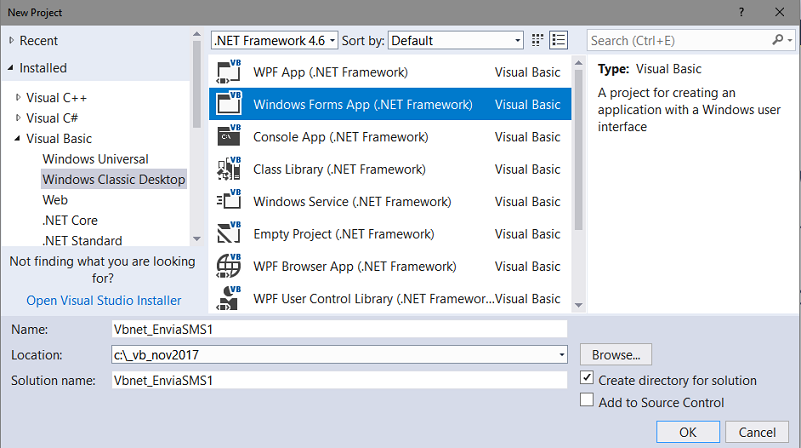Select .NET Core category
Viewport: 801px width, 448px height.
click(x=70, y=220)
